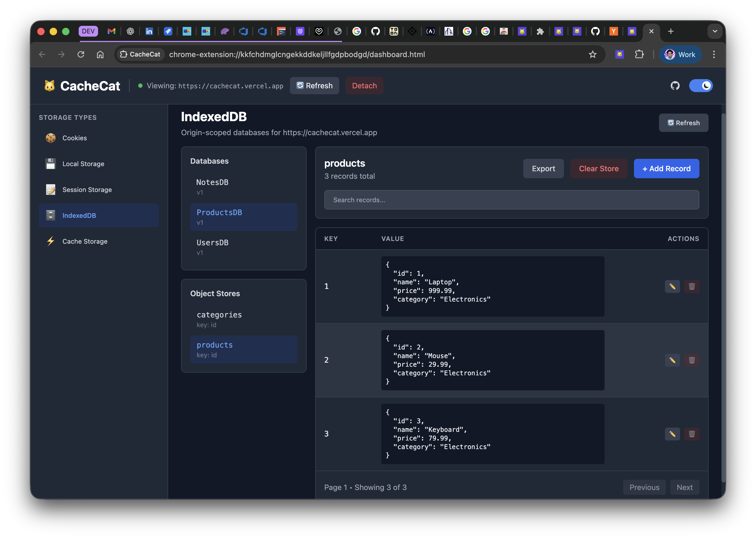Select Cache Storage with the lightning icon
756x539 pixels.
85,241
